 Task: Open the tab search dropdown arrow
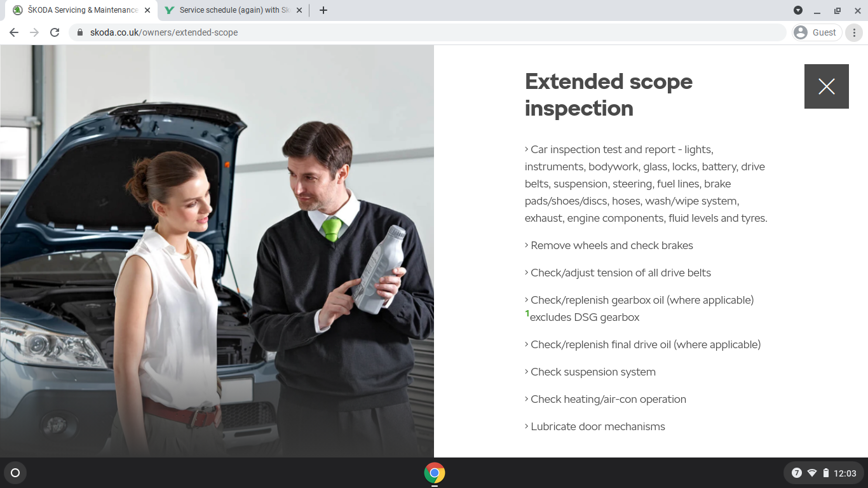798,10
